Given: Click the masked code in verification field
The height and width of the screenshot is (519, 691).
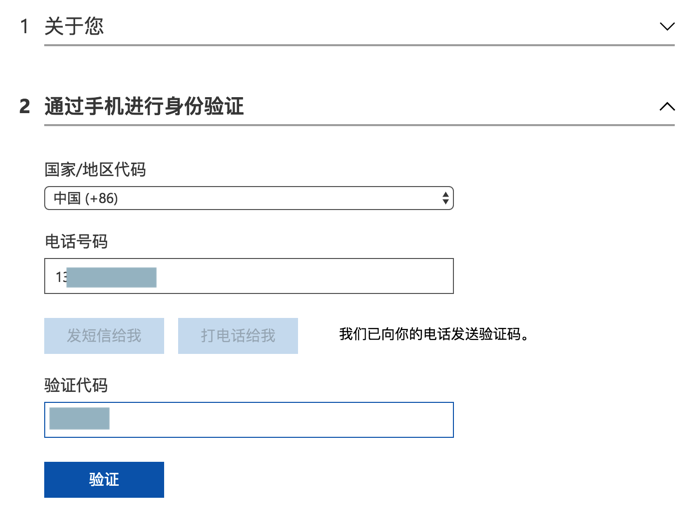Looking at the screenshot, I should coord(79,419).
